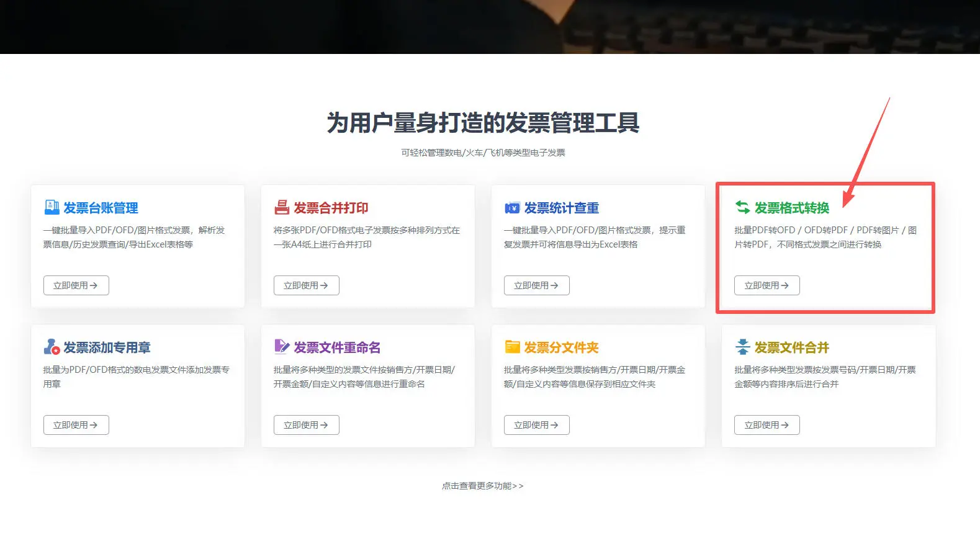Open the 发票格式转换 title link
The width and height of the screenshot is (980, 536).
pyautogui.click(x=791, y=208)
